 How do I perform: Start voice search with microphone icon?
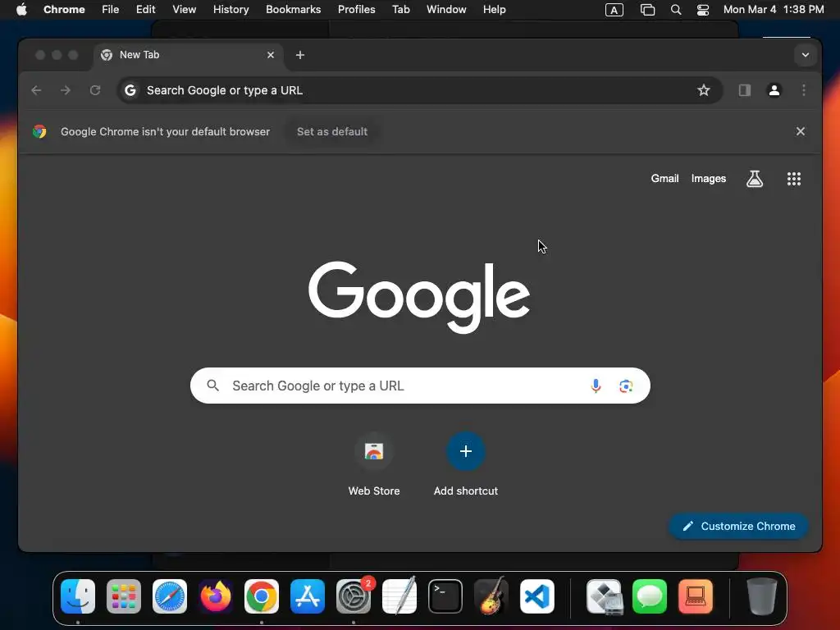pyautogui.click(x=596, y=386)
